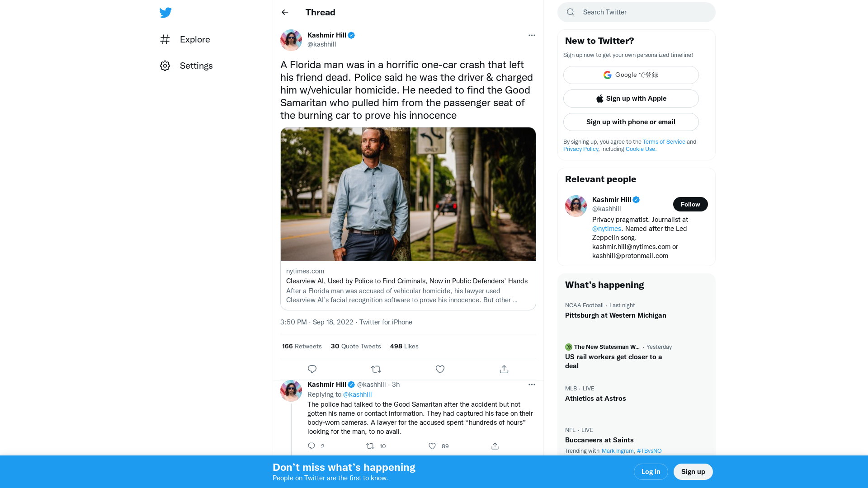
Task: Click the Twitter bird logo
Action: [x=165, y=13]
